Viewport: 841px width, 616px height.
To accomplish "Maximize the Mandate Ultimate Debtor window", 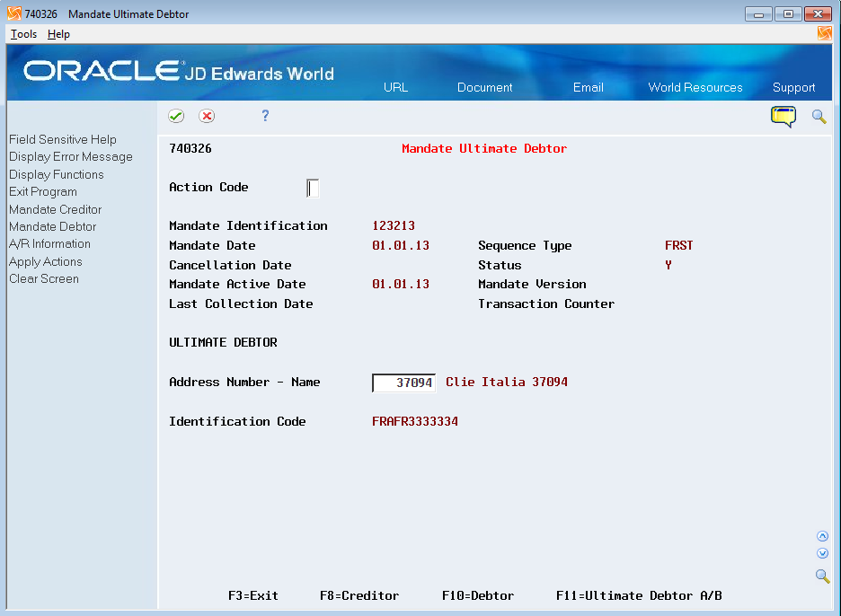I will pos(788,14).
